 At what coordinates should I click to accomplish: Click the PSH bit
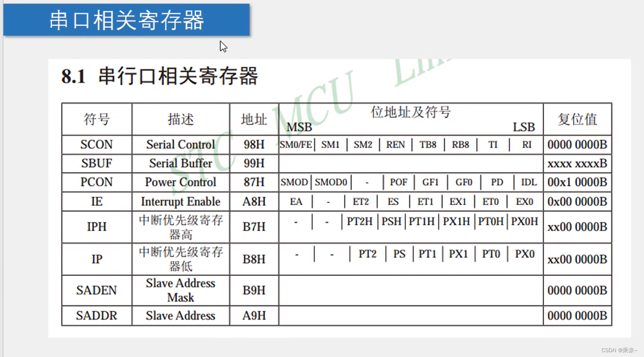tap(391, 221)
